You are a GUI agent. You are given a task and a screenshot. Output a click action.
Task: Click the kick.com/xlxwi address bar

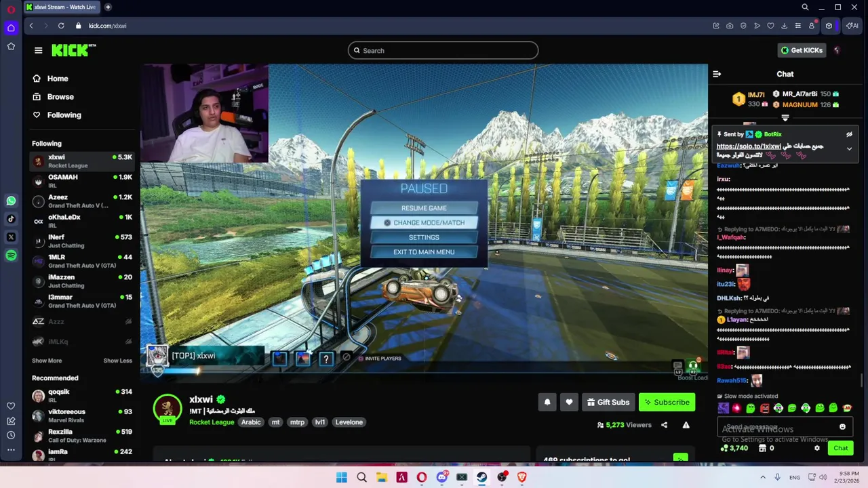tap(107, 26)
